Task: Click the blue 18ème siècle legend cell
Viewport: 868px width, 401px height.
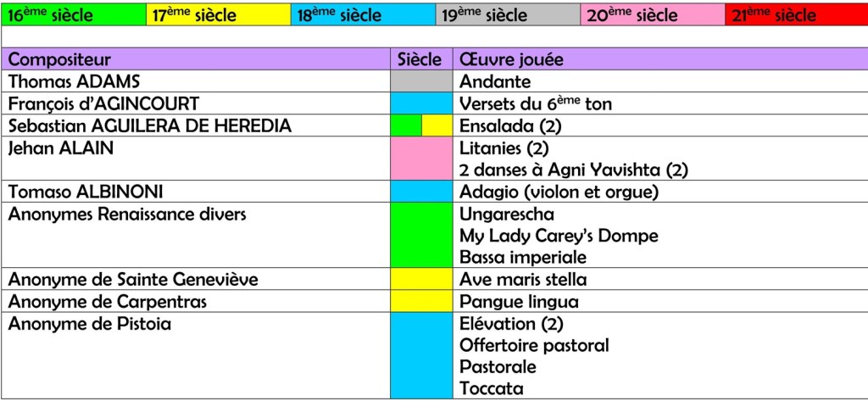Action: [363, 15]
